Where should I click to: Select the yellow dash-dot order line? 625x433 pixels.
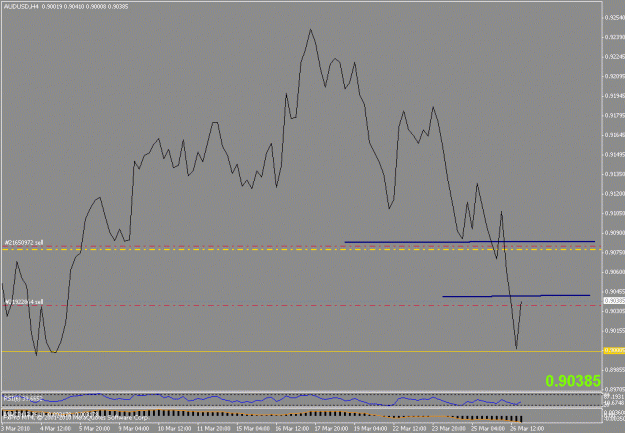click(x=301, y=250)
